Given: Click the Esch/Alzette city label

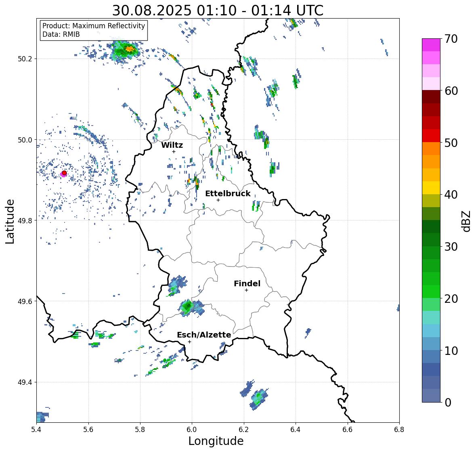Looking at the screenshot, I should coord(204,335).
